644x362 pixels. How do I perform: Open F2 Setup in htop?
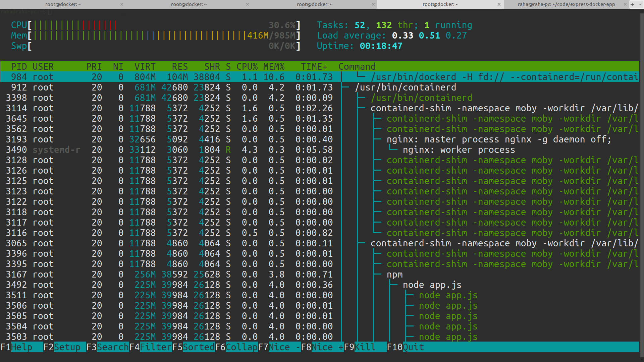pyautogui.click(x=65, y=347)
